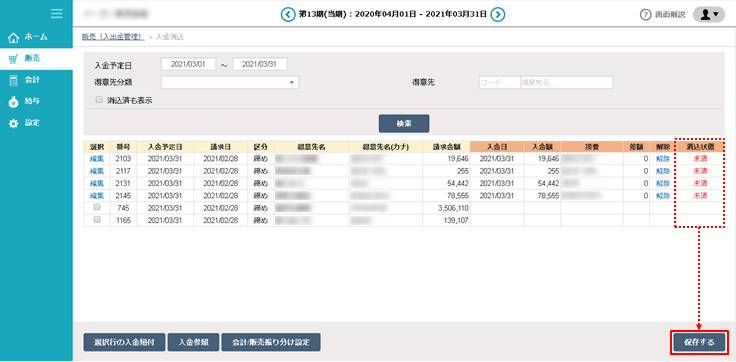Image resolution: width=736 pixels, height=362 pixels.
Task: Follow 販売（入出金管理）breadcrumb link
Action: (113, 37)
